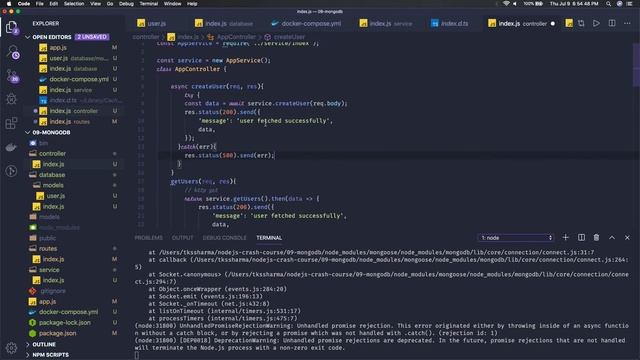Maximize the panel with the up chevron

(612, 238)
